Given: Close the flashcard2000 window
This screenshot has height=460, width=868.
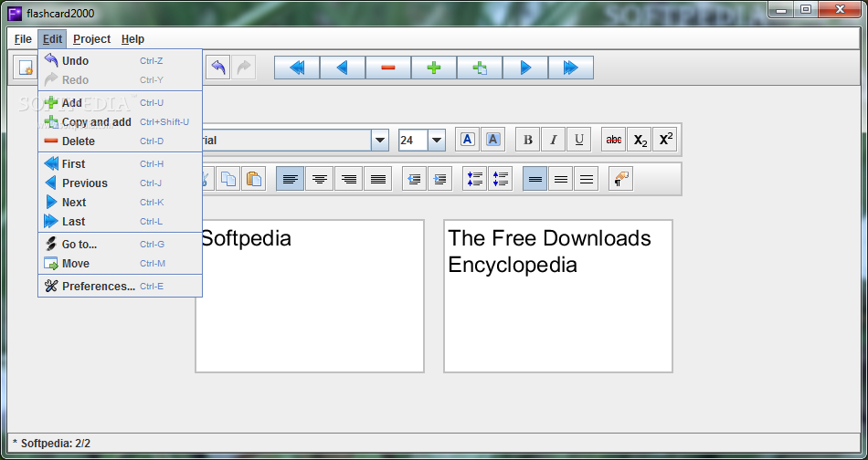Looking at the screenshot, I should pyautogui.click(x=840, y=9).
